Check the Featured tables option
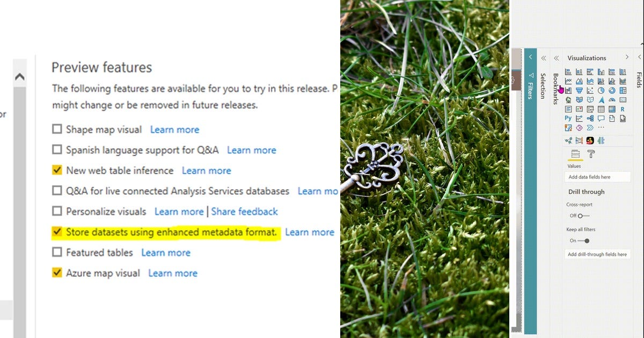The height and width of the screenshot is (338, 644). click(x=57, y=252)
